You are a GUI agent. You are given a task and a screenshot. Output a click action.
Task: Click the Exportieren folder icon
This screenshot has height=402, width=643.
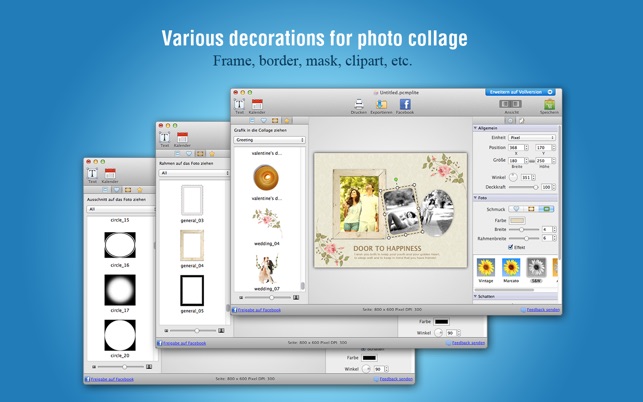click(381, 104)
